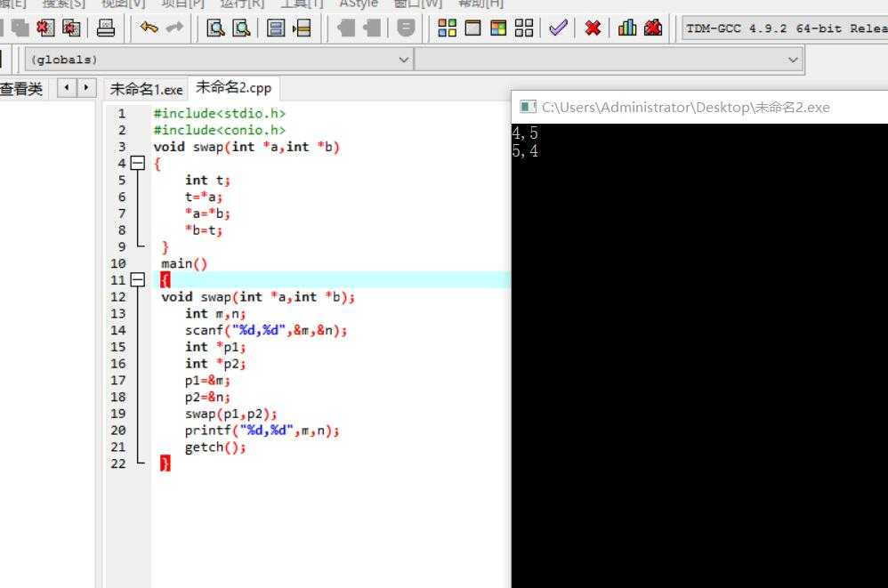Click code line 'getch();'
The width and height of the screenshot is (888, 588).
[215, 447]
